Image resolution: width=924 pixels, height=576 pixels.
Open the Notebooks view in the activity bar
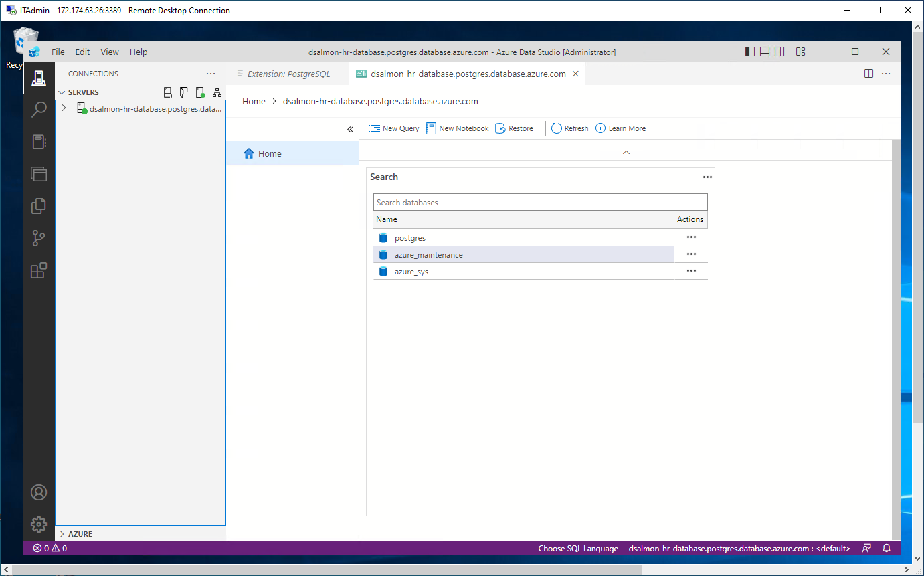[x=39, y=142]
